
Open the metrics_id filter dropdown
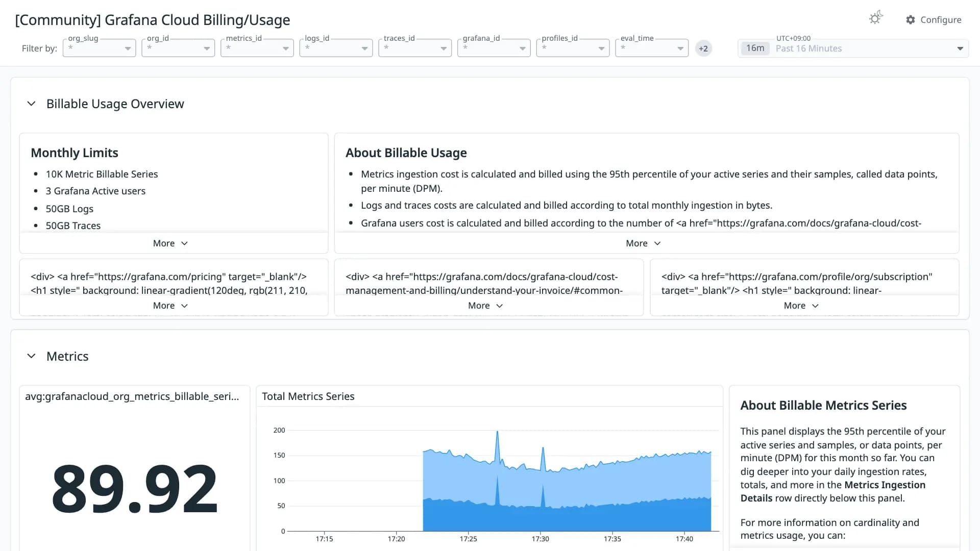pos(257,48)
